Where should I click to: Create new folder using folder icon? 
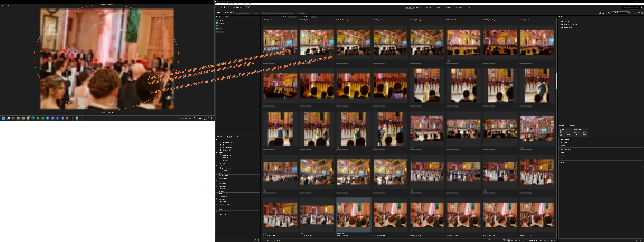coord(639,13)
